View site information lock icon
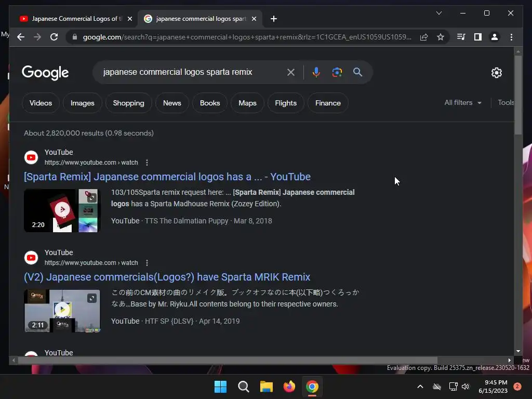Viewport: 532px width, 399px height. pos(75,37)
